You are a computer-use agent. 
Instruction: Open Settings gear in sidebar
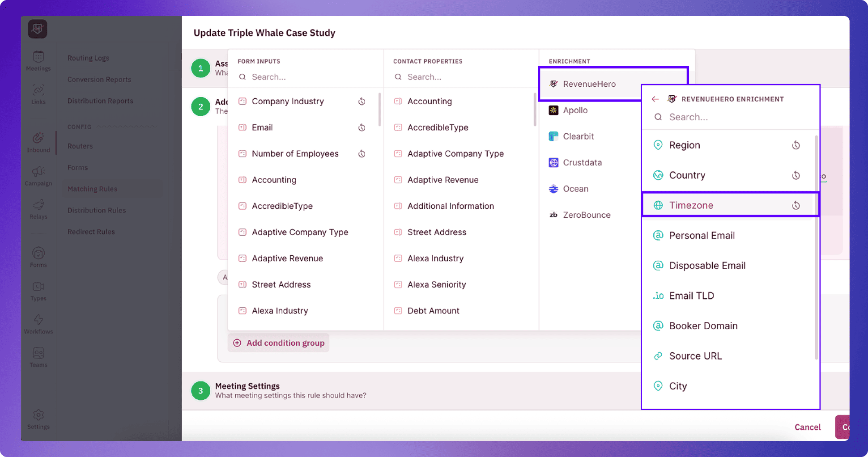38,419
